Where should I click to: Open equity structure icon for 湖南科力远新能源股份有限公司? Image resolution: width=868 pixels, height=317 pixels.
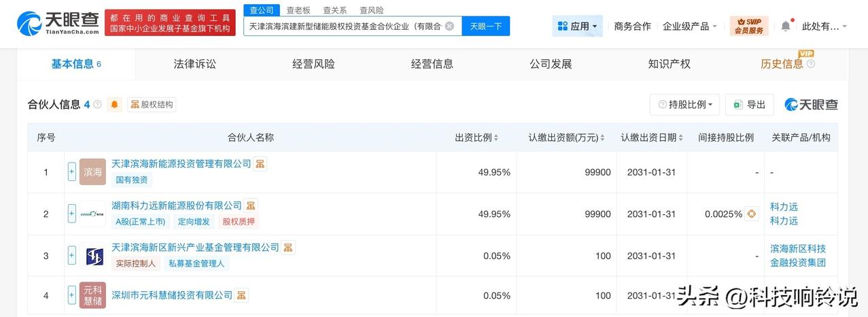(x=251, y=205)
